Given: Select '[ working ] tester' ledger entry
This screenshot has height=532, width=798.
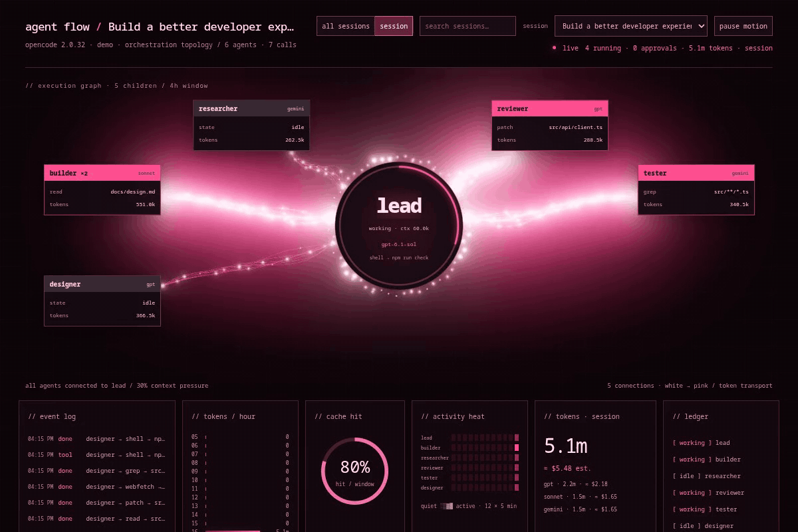Looking at the screenshot, I should coord(704,509).
